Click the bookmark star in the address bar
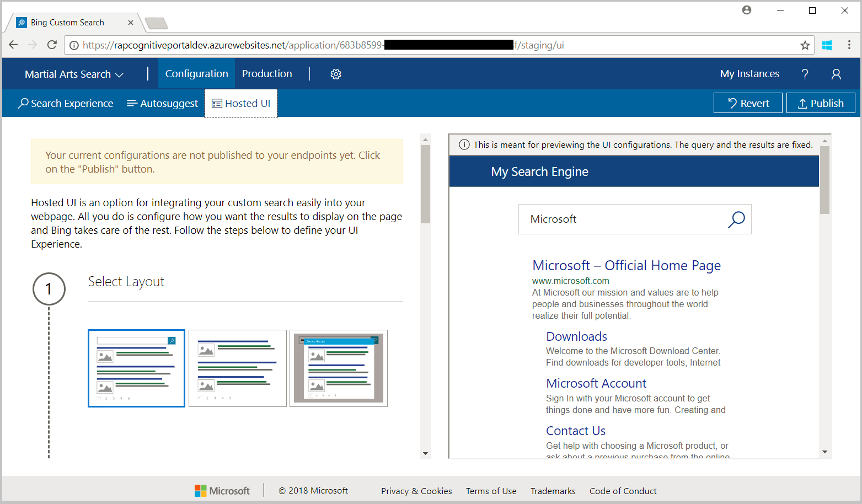This screenshot has width=862, height=504. pyautogui.click(x=805, y=45)
